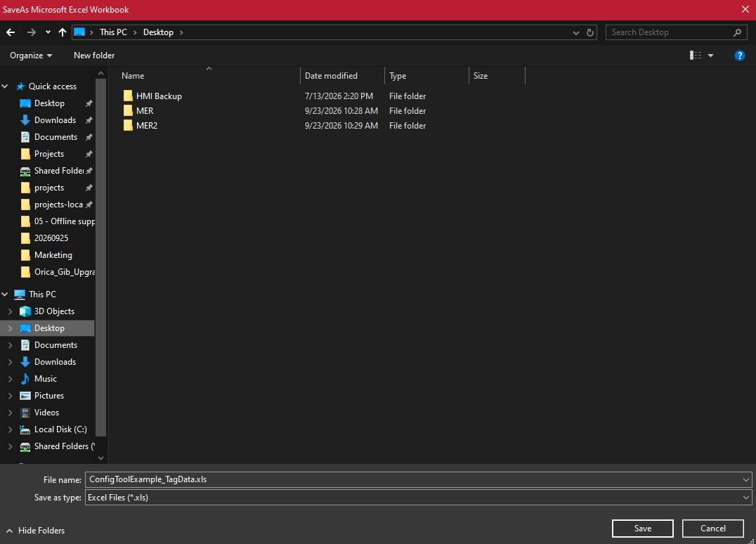This screenshot has width=756, height=544.
Task: Go up one folder level
Action: coord(63,32)
